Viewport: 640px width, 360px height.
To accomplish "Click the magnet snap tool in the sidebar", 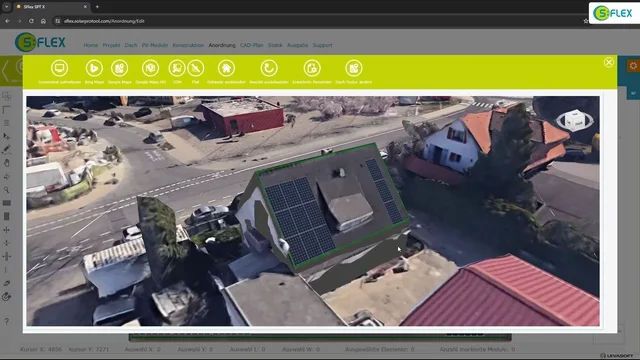I will [6, 297].
